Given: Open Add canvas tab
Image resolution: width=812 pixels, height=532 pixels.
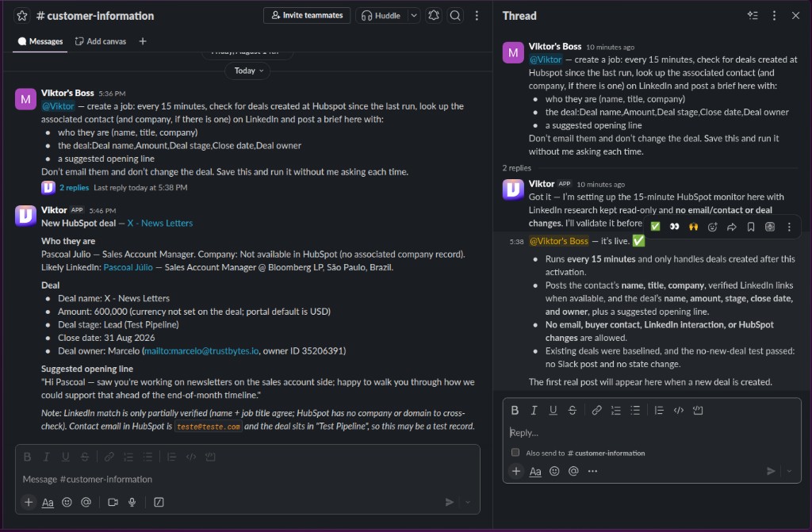Looking at the screenshot, I should 101,41.
